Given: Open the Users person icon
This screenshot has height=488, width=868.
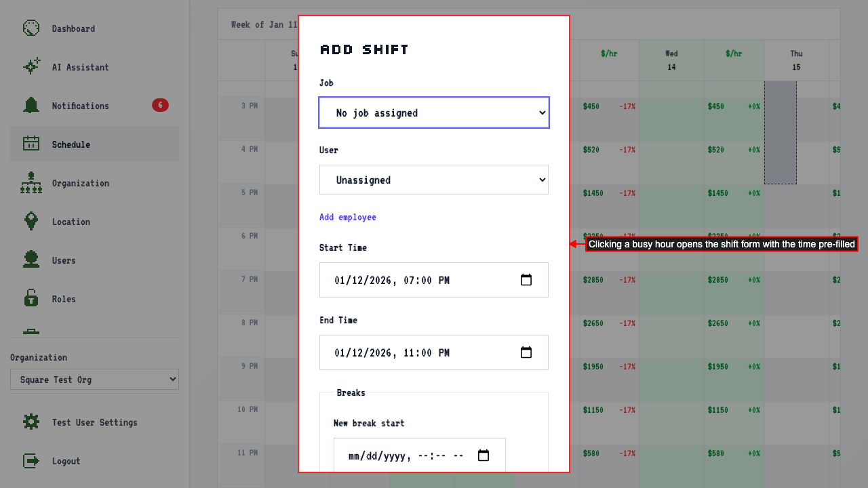Looking at the screenshot, I should tap(31, 260).
